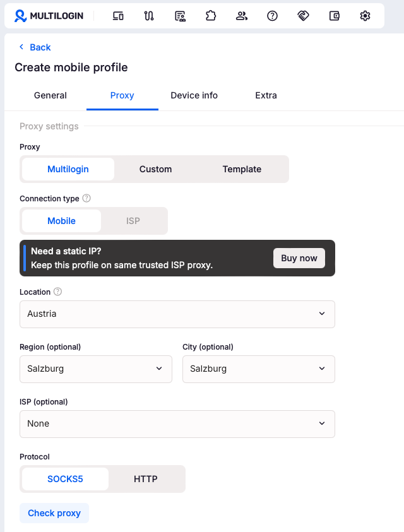
Task: Open the extensions puzzle icon
Action: 211,16
